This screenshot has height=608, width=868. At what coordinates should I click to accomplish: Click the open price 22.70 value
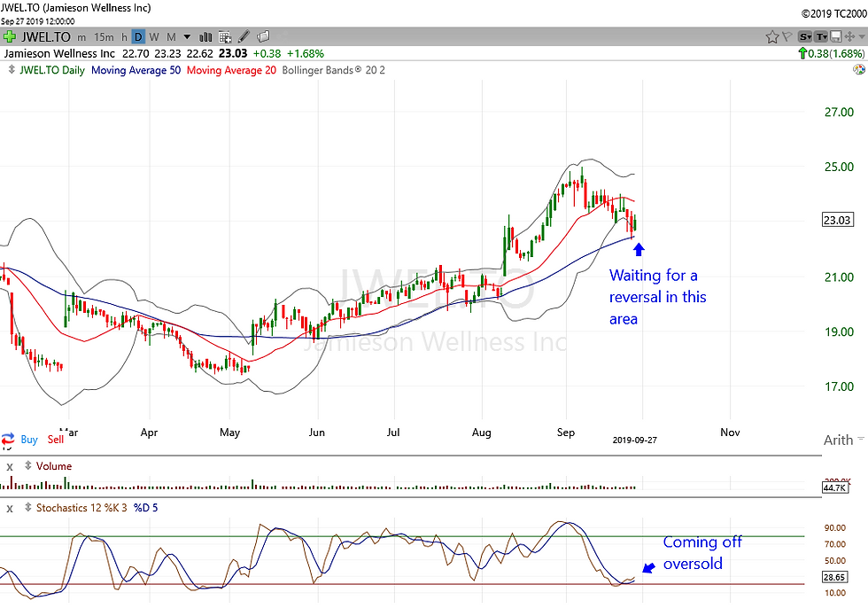coord(136,53)
